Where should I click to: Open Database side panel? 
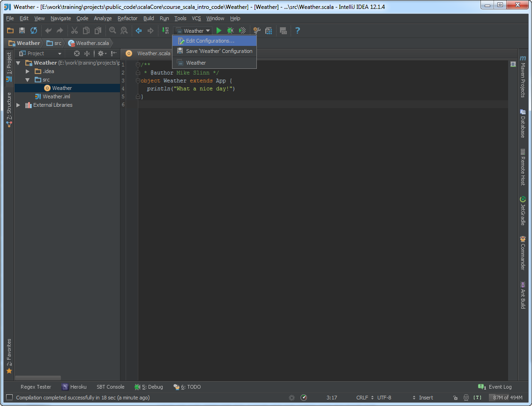[x=523, y=123]
